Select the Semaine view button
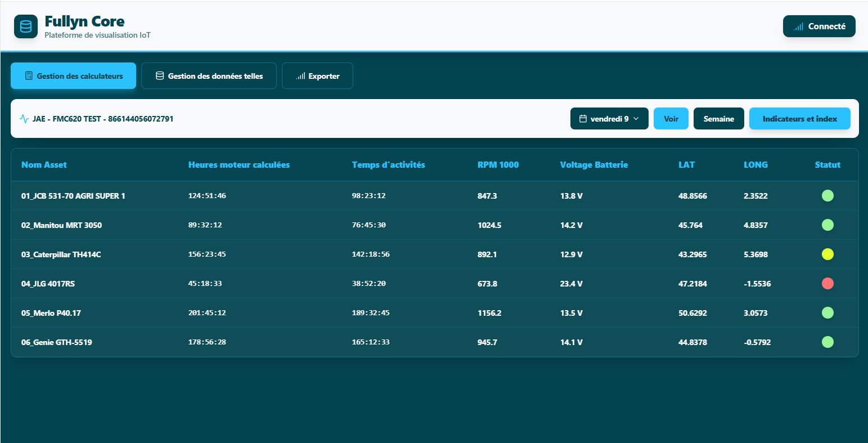 click(719, 119)
